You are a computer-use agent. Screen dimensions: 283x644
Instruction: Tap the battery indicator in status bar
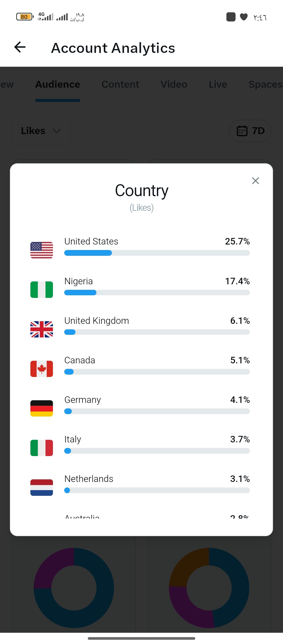point(25,17)
